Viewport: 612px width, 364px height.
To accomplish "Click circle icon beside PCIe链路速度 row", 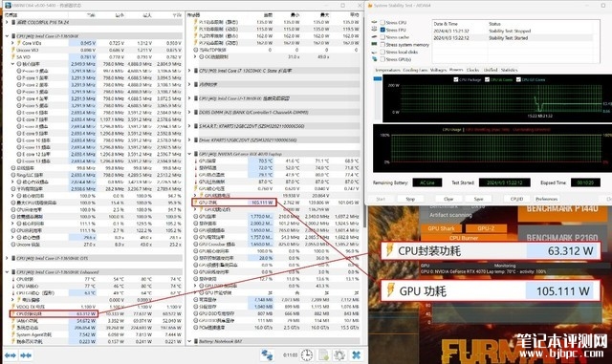I will (196, 328).
